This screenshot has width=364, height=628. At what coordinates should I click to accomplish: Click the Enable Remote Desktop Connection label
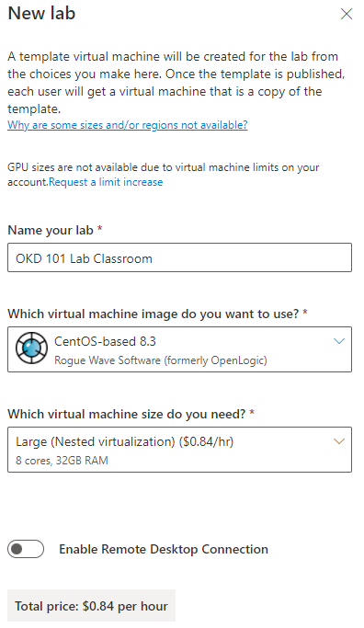coord(164,549)
